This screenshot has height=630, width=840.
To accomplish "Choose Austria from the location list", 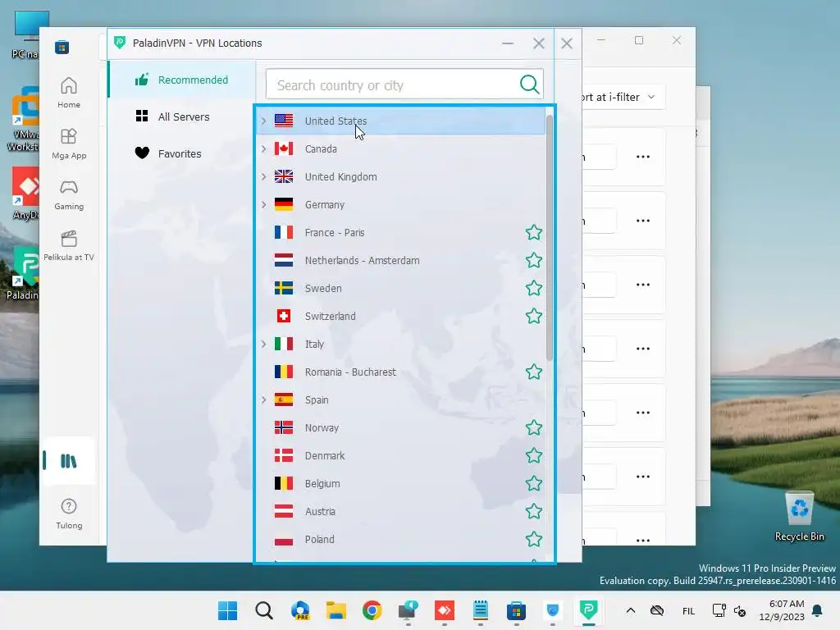I will [400, 511].
